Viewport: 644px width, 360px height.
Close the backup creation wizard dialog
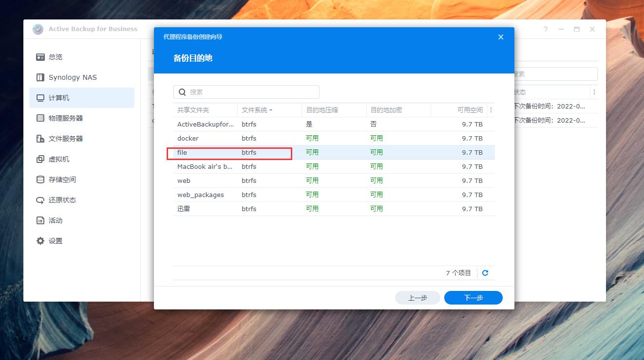[501, 37]
